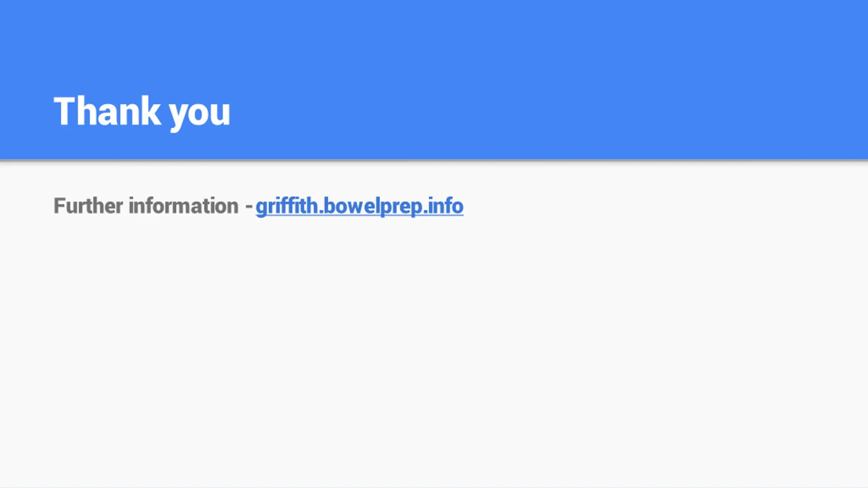
Task: Click the underline beneath the hyperlink text
Action: point(359,215)
